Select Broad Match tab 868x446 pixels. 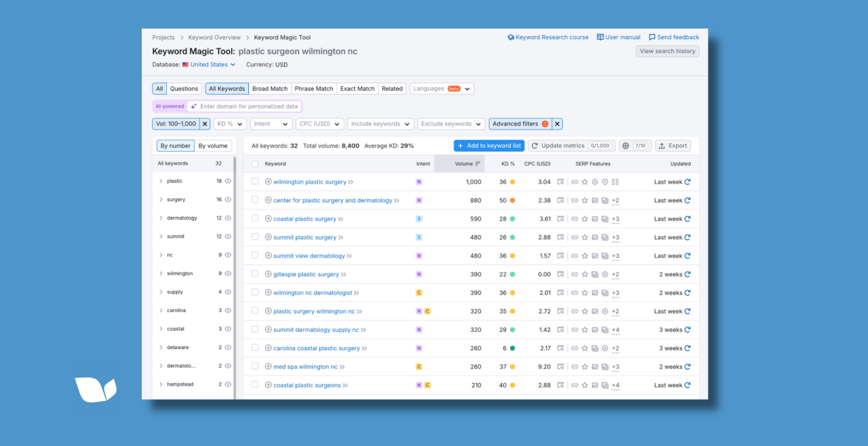(270, 89)
